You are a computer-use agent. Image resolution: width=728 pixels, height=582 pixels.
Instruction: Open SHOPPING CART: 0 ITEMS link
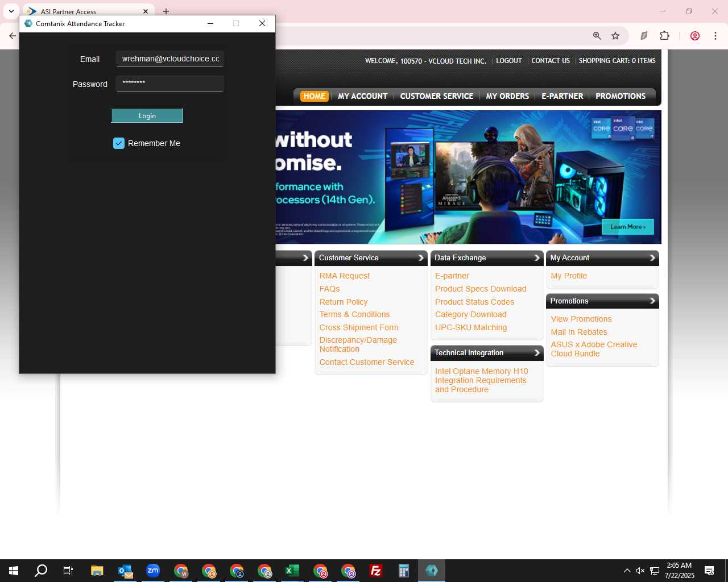617,61
